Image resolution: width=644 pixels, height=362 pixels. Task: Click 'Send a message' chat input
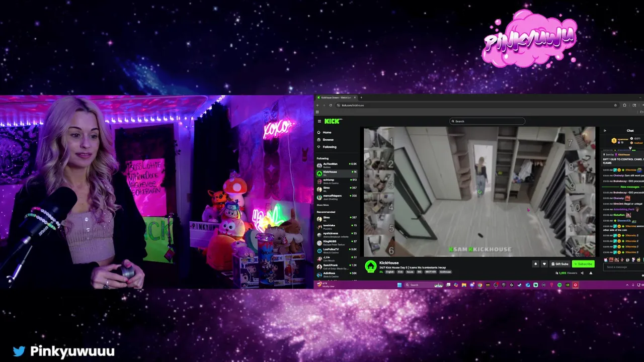[623, 267]
